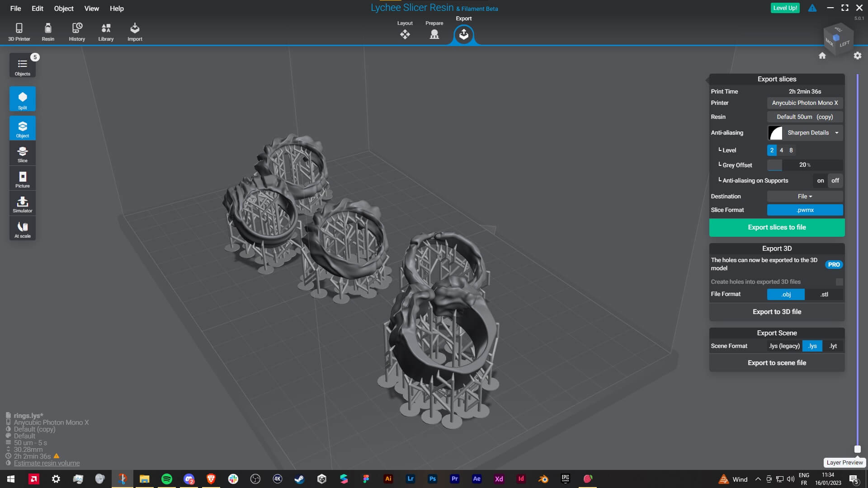This screenshot has height=488, width=868.
Task: Switch to the Prepare tab
Action: [434, 31]
